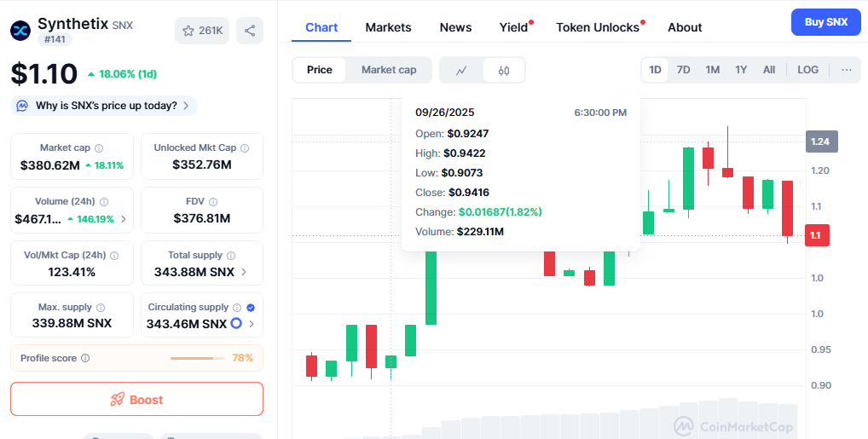Open the Markets tab

[x=388, y=27]
